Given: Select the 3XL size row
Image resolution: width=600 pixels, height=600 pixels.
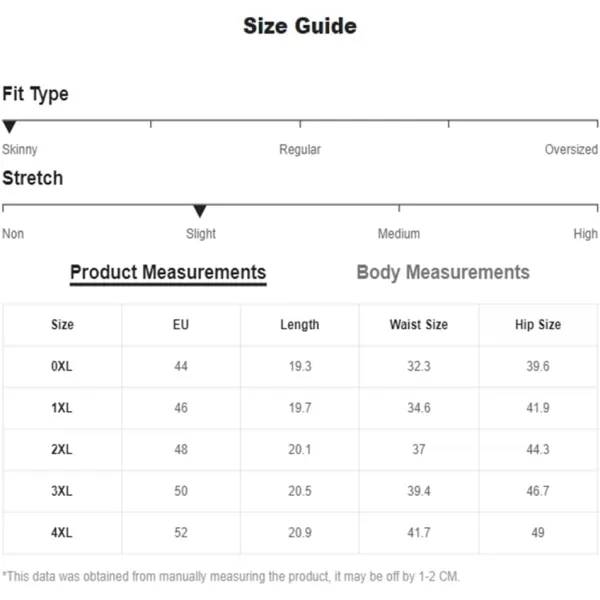Looking at the screenshot, I should pyautogui.click(x=300, y=491).
